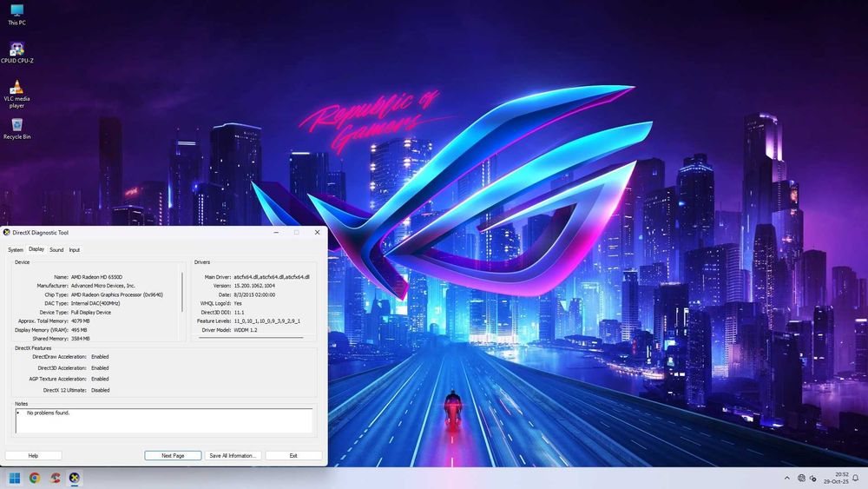Click Save All Information button
The width and height of the screenshot is (868, 489).
point(233,456)
